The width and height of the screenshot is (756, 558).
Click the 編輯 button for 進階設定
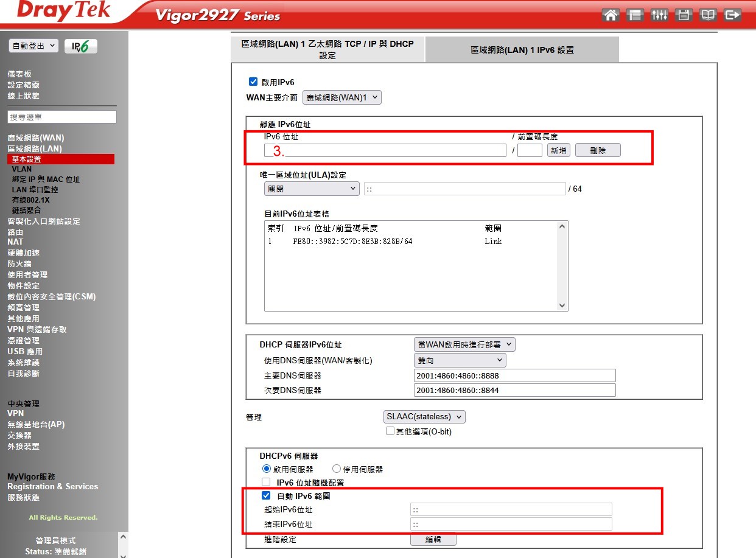click(433, 540)
